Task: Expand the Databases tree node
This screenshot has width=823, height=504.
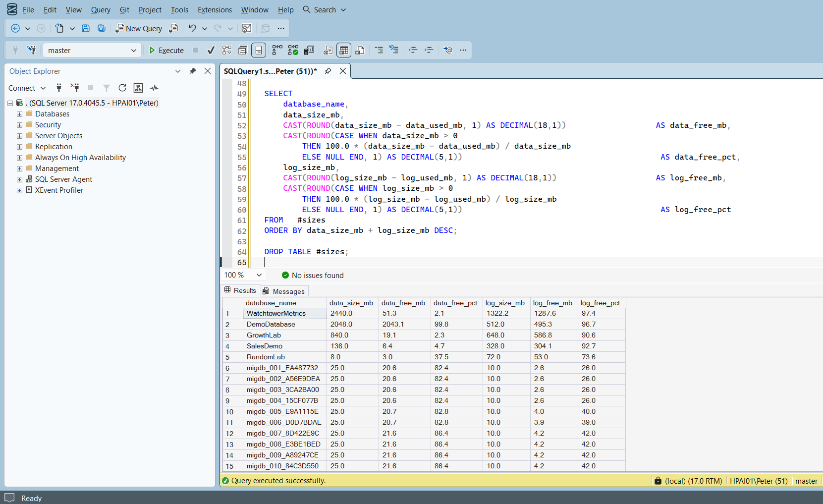Action: click(x=19, y=114)
